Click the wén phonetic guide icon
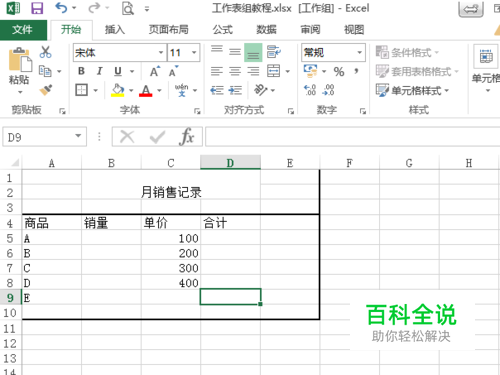 182,90
